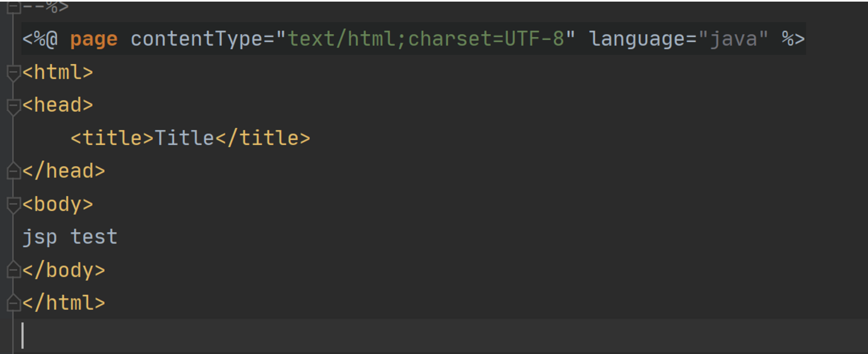868x354 pixels.
Task: Collapse the <body> section fold marker
Action: coord(13,204)
